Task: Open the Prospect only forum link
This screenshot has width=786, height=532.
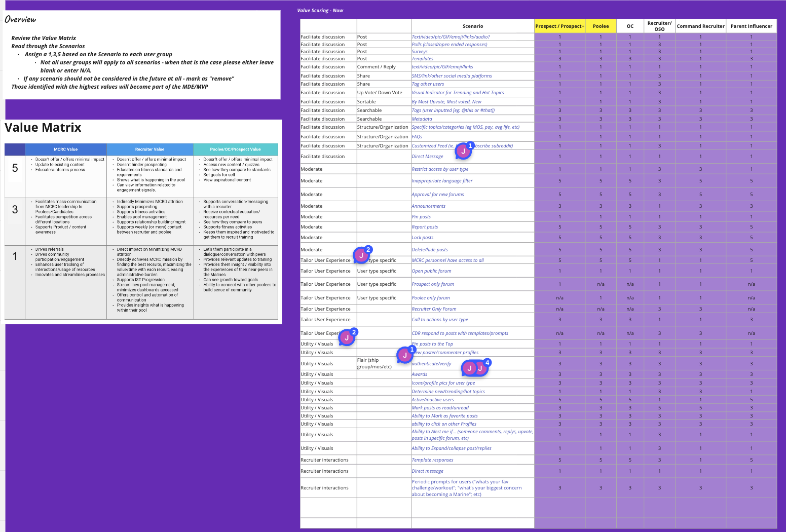Action: coord(433,284)
